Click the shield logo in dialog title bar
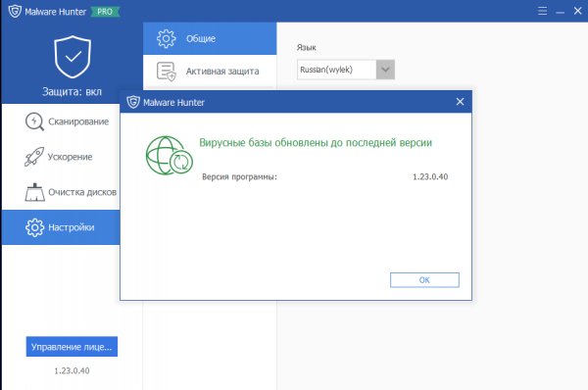Image resolution: width=588 pixels, height=390 pixels. coord(133,102)
